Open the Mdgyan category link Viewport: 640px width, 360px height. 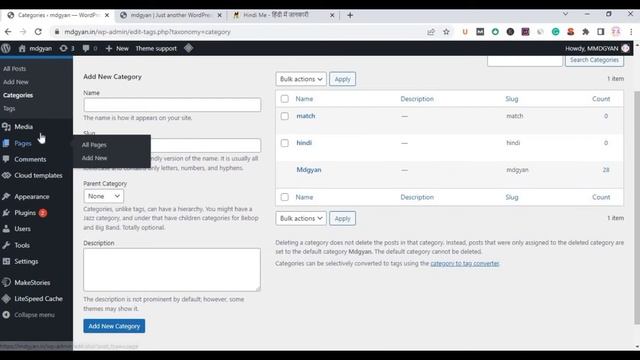pos(309,170)
